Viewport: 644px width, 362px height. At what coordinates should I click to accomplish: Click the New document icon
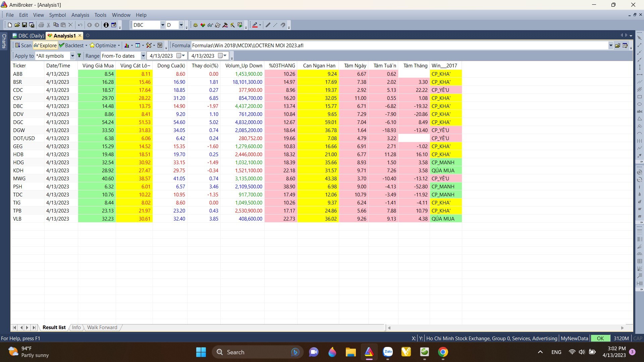coord(10,25)
